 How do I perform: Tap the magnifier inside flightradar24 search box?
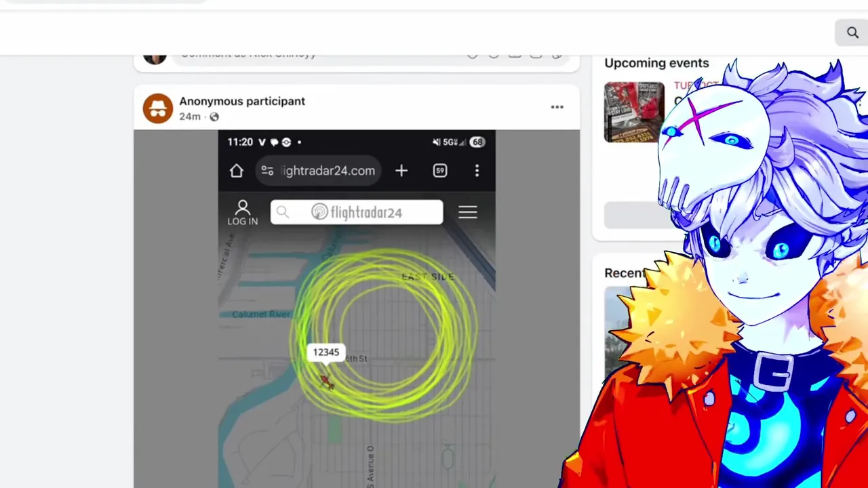click(x=283, y=213)
